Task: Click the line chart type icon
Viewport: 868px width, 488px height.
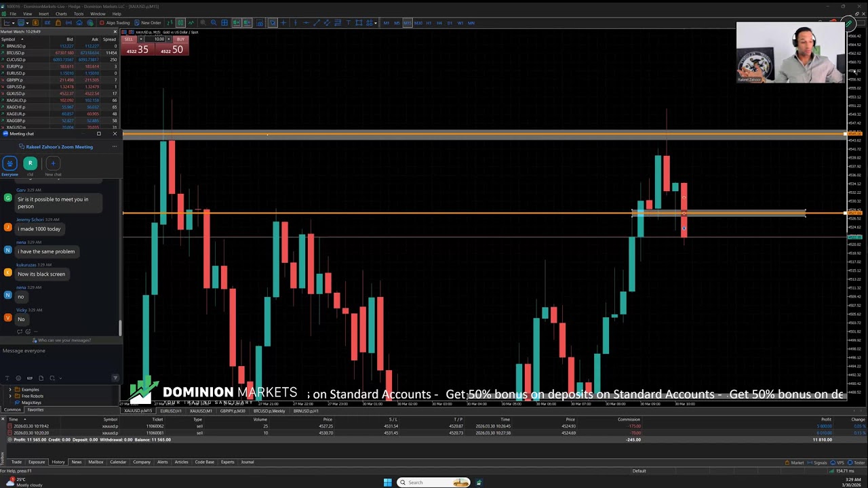Action: point(191,22)
